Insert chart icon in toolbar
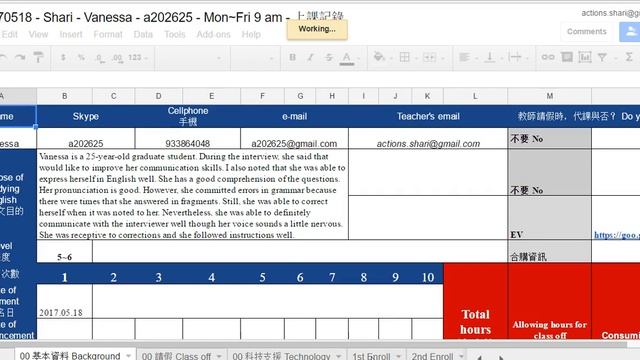 [x=585, y=57]
